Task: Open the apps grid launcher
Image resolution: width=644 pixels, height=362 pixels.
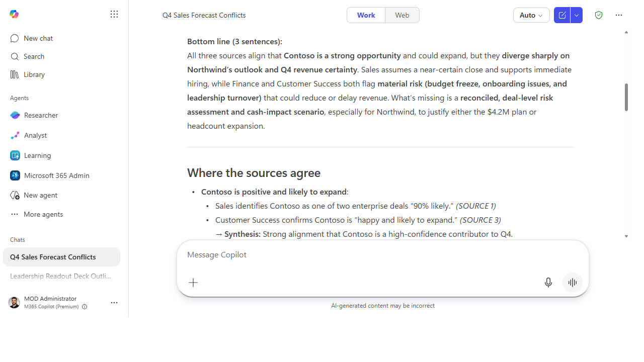Action: click(x=114, y=14)
